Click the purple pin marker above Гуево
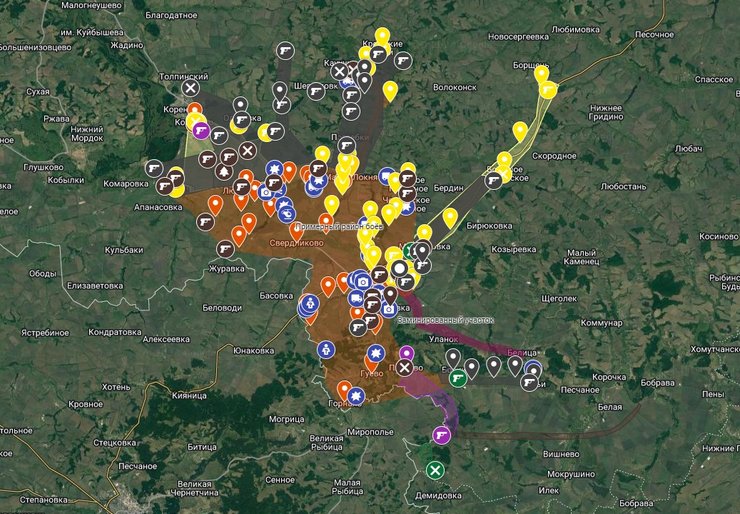The image size is (740, 514). pyautogui.click(x=406, y=352)
